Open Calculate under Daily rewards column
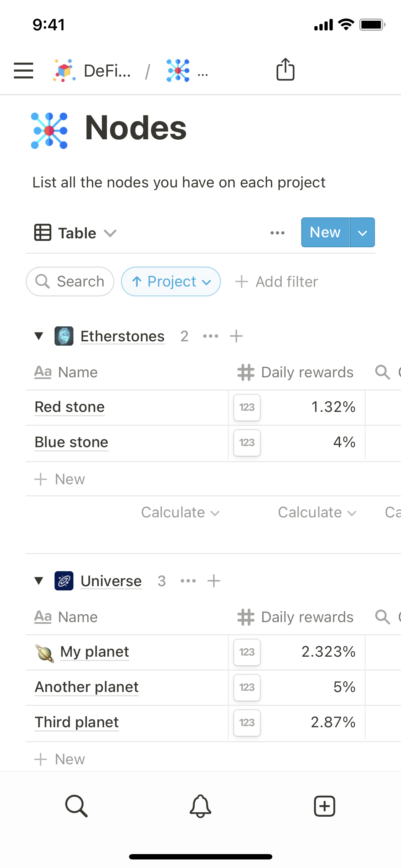The height and width of the screenshot is (868, 401). (x=317, y=513)
